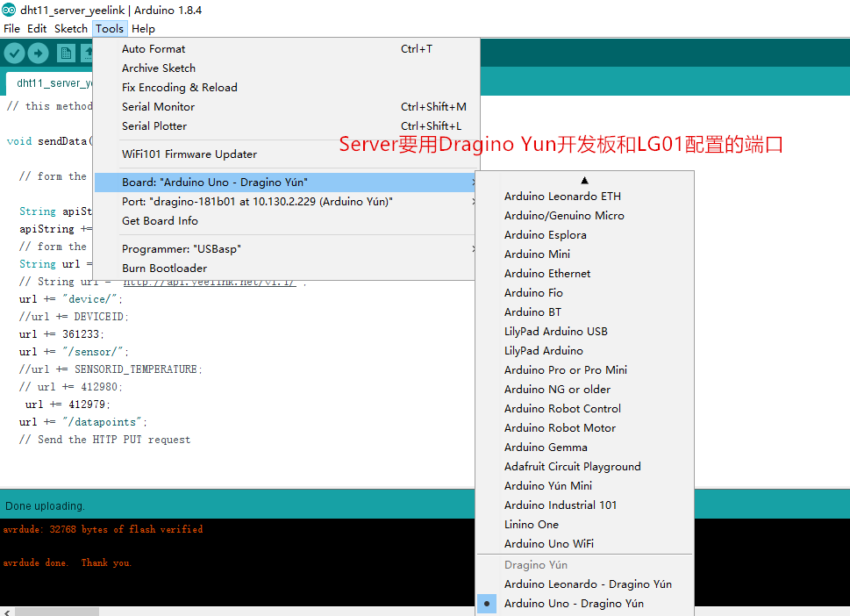Click the Verify checkmark icon
This screenshot has width=850, height=616.
15,54
